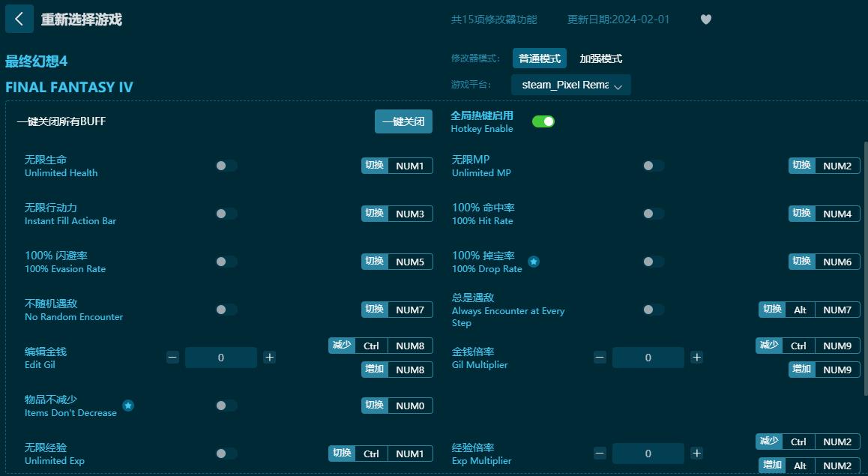Click Edit Gil value input field
The width and height of the screenshot is (868, 476).
[x=221, y=358]
